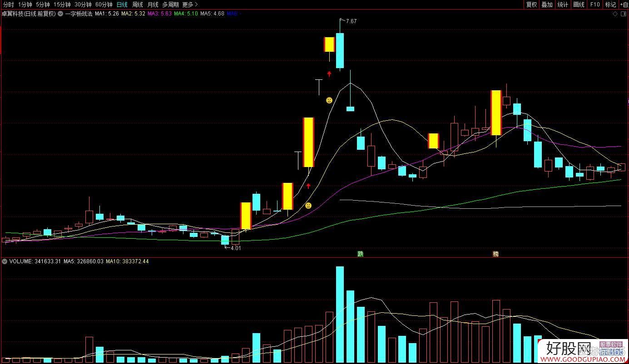629x364 pixels.
Task: Click the green MA4: 5.10 label
Action: pyautogui.click(x=186, y=14)
